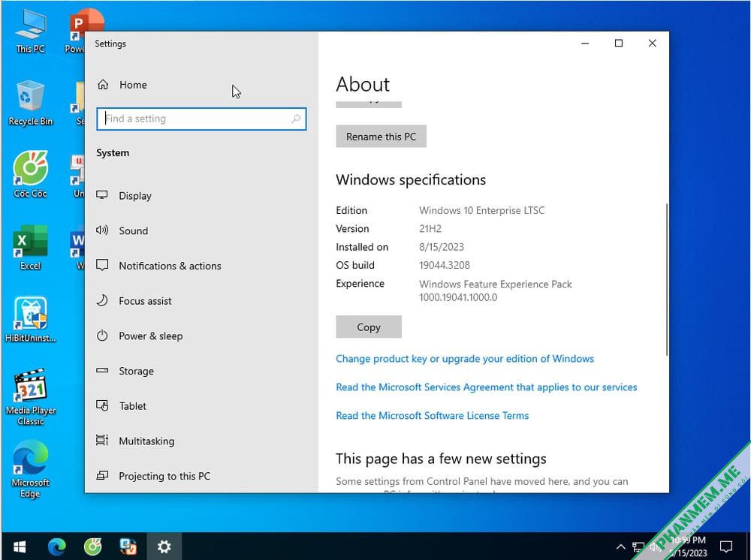The image size is (751, 560).
Task: Open Change product key or upgrade link
Action: pyautogui.click(x=465, y=359)
